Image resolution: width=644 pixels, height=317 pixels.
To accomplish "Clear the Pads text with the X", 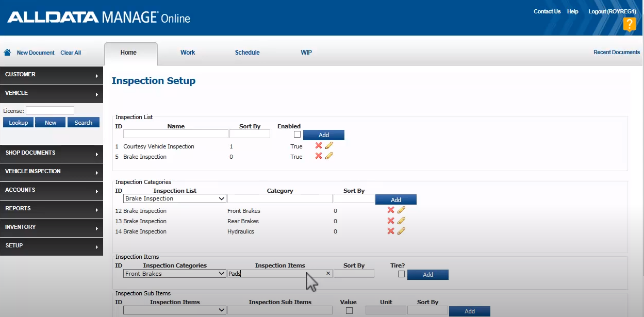I will click(328, 274).
